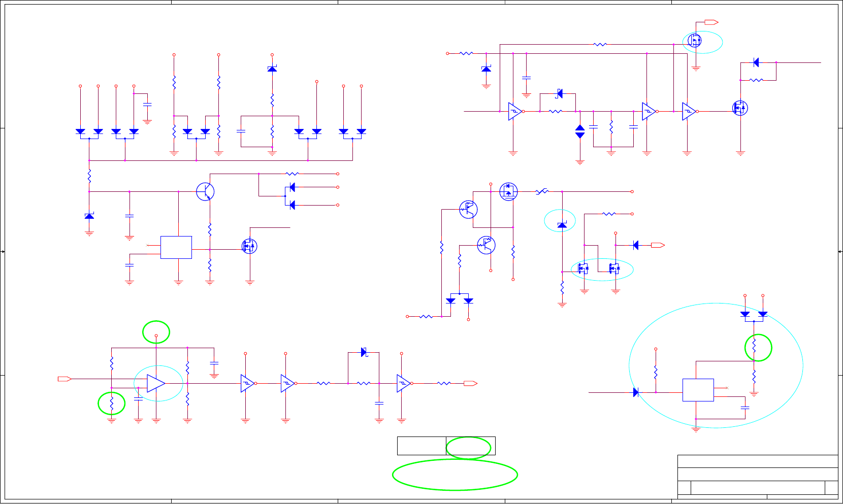Select the Schottky diode bridging the first inverter's output resistor
843x504 pixels.
[560, 93]
